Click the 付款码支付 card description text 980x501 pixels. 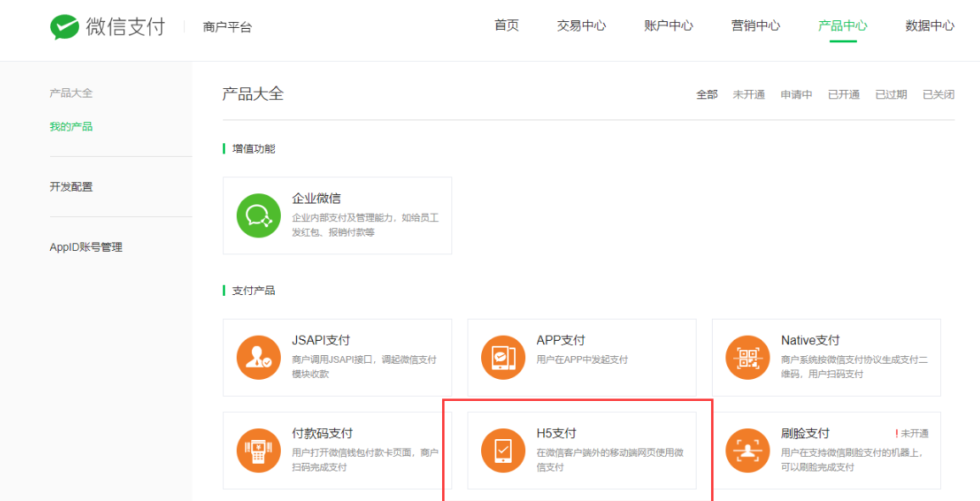pyautogui.click(x=366, y=459)
